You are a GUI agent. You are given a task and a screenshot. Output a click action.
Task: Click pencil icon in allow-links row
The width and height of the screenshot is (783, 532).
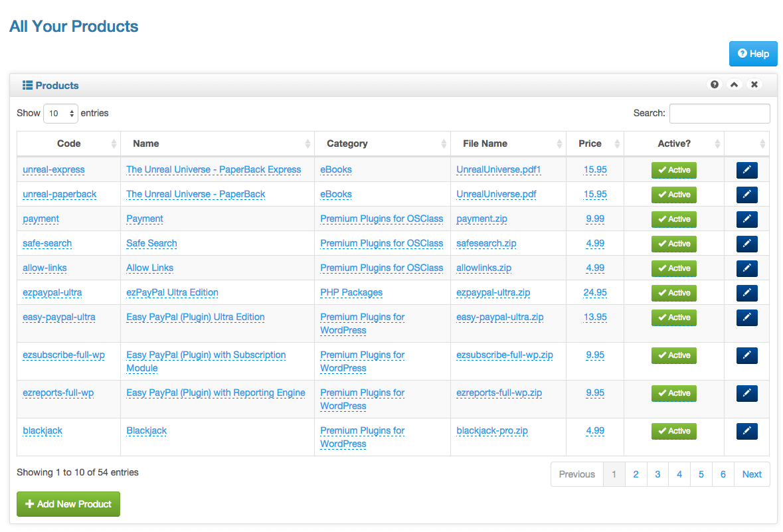pyautogui.click(x=746, y=268)
